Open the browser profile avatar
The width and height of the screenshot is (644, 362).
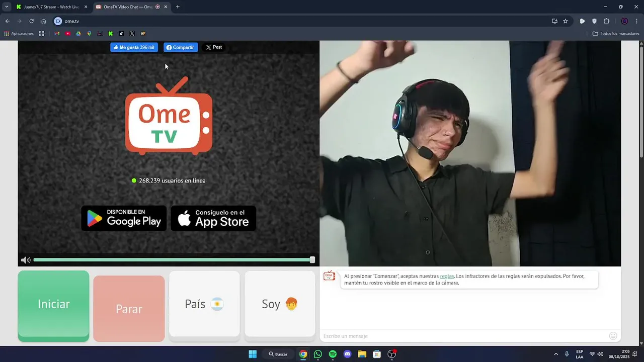pyautogui.click(x=624, y=21)
